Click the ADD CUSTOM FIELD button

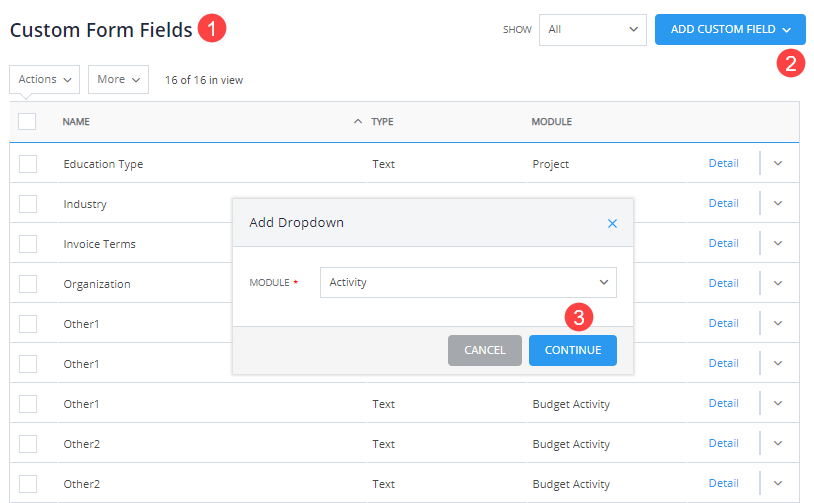click(x=730, y=30)
